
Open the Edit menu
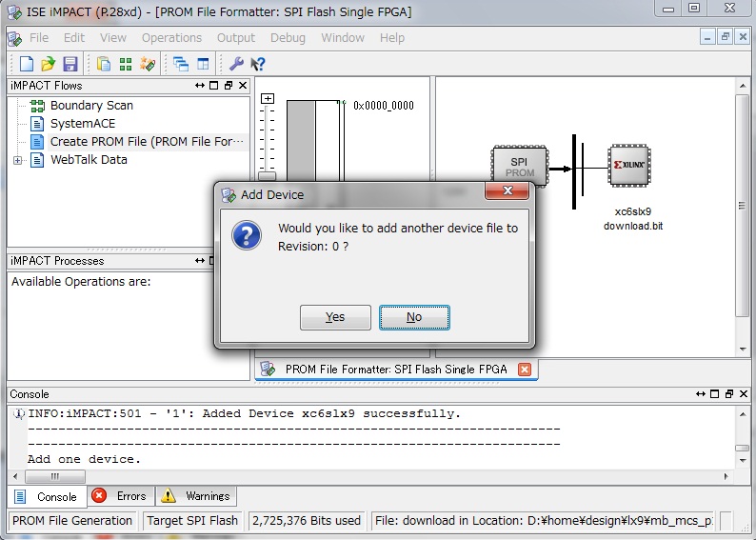point(73,37)
